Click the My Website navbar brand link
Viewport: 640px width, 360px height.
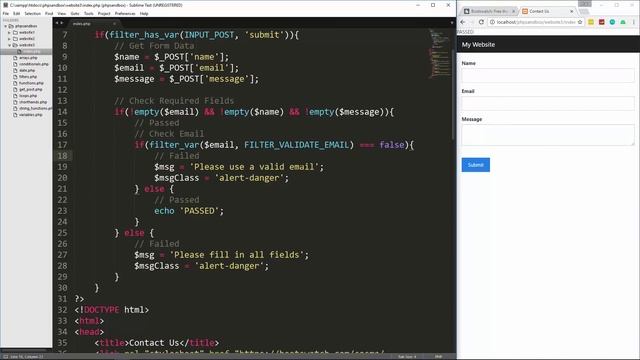[478, 44]
